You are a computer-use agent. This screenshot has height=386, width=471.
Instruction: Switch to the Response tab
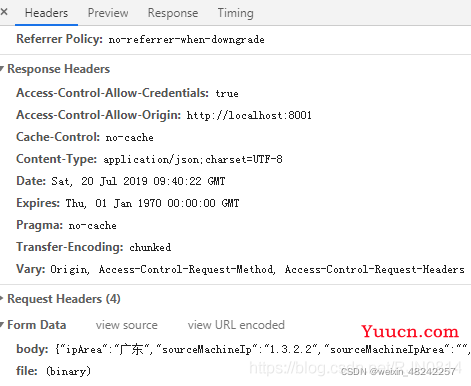(173, 13)
